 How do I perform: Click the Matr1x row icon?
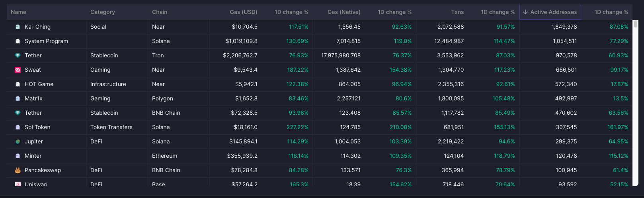pyautogui.click(x=18, y=98)
